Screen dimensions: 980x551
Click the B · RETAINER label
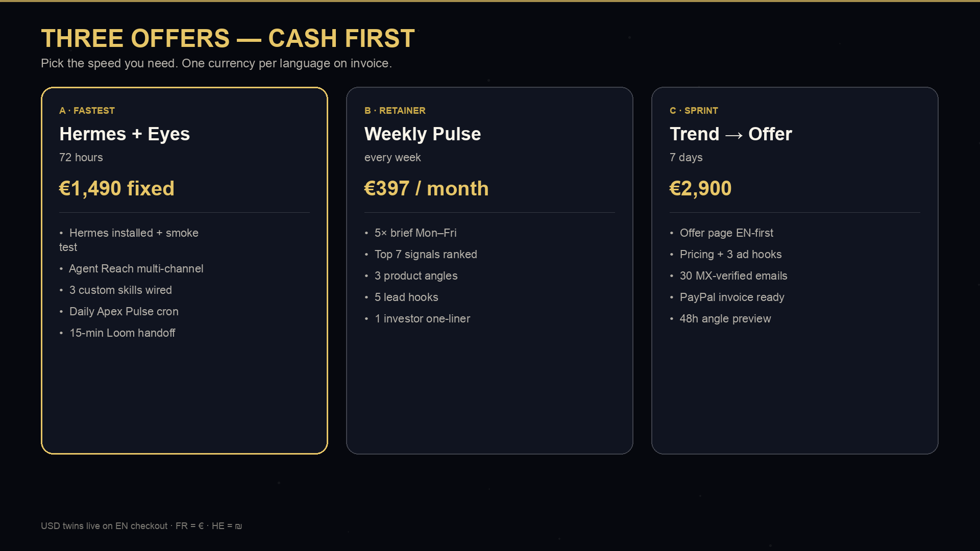pos(395,111)
